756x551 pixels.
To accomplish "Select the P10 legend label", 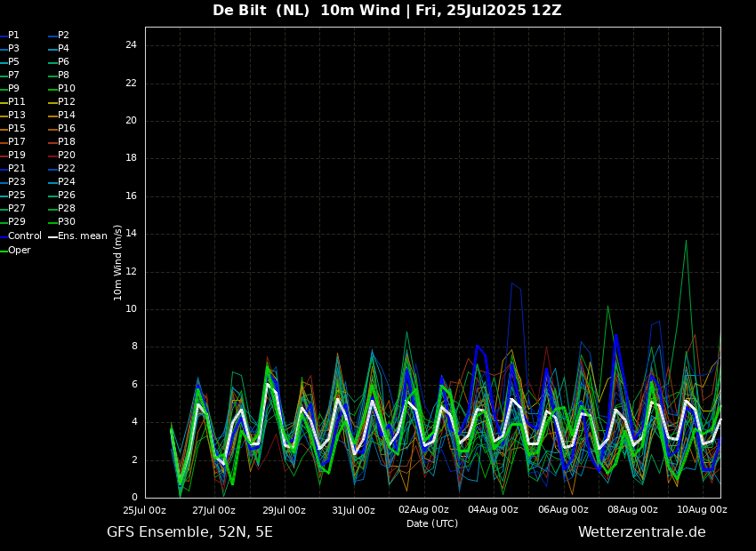I will click(67, 89).
